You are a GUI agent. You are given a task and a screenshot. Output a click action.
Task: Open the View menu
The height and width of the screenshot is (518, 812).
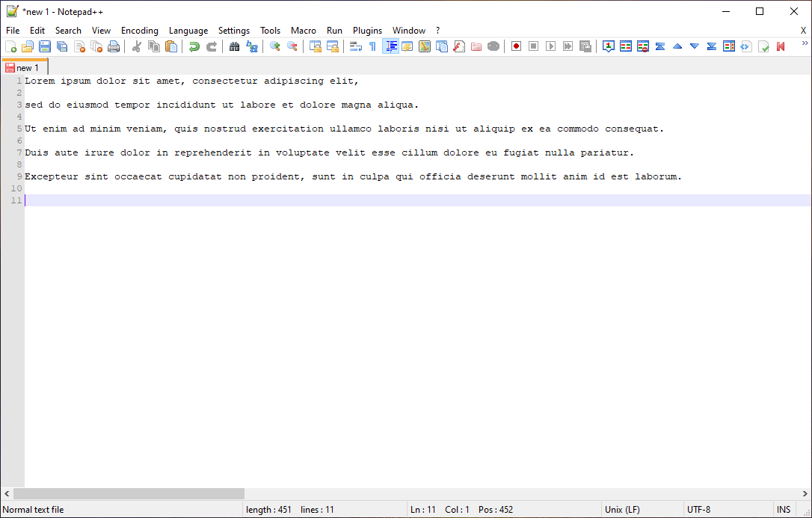[101, 31]
